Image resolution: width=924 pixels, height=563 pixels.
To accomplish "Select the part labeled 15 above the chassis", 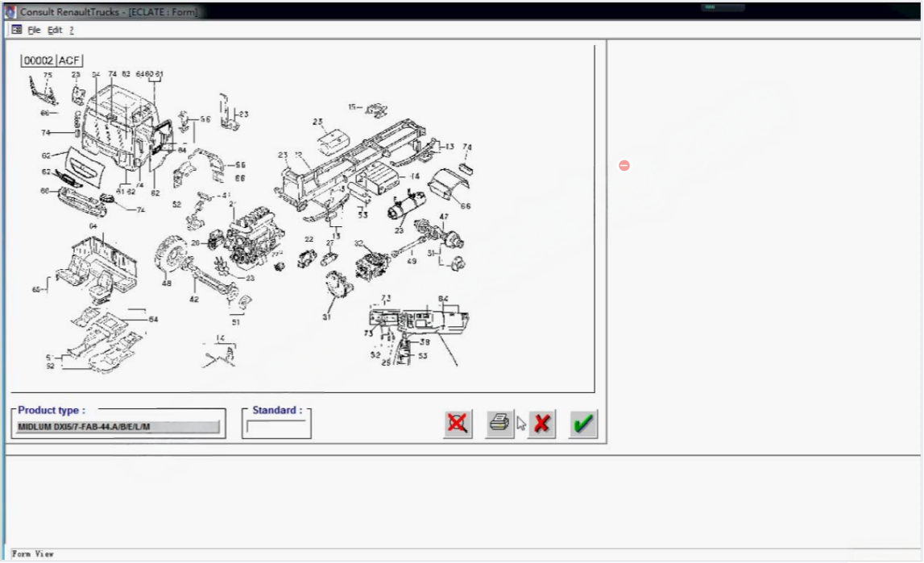I will (x=376, y=110).
